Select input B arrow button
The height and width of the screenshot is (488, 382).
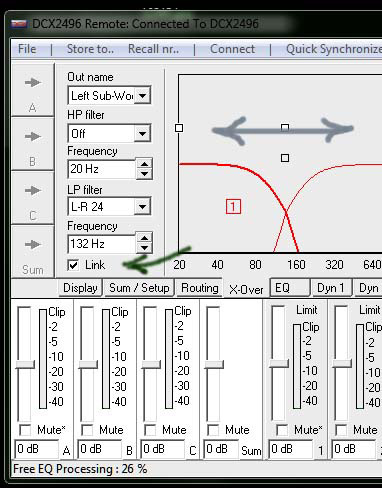point(33,144)
